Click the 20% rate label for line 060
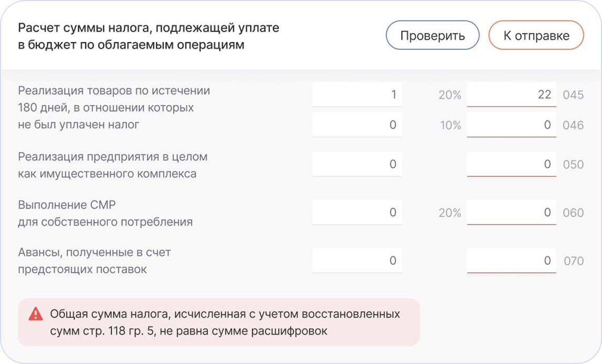This screenshot has height=364, width=602. 450,213
